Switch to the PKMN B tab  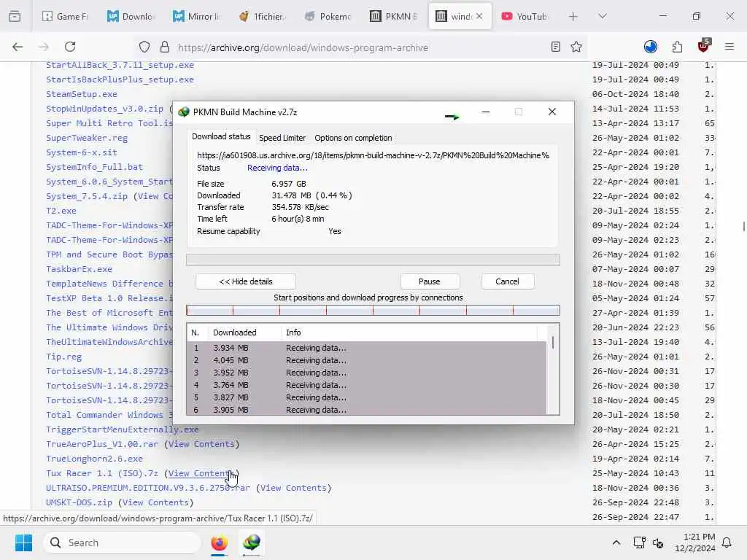(393, 16)
